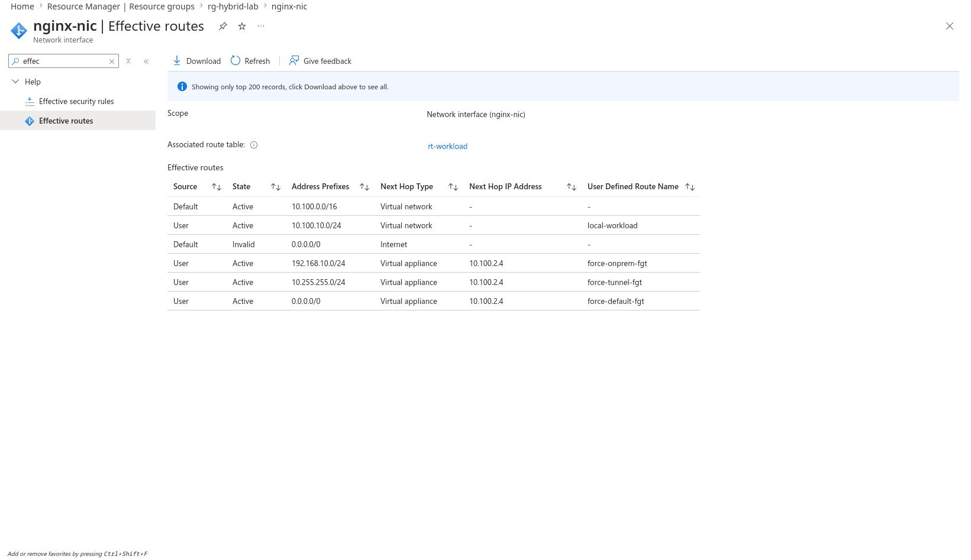
Task: Collapse the Help section chevron
Action: (15, 82)
